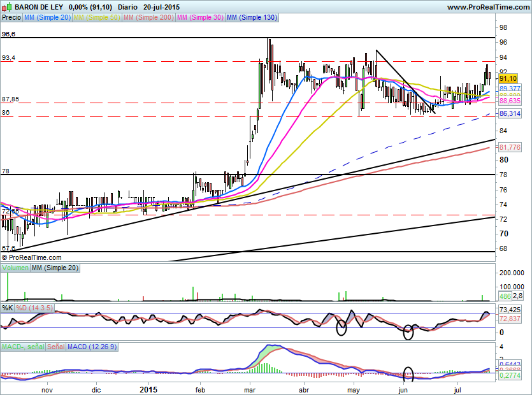The image size is (532, 395).
Task: Click the © ProRealTime.com copyright text
Action: click(32, 257)
